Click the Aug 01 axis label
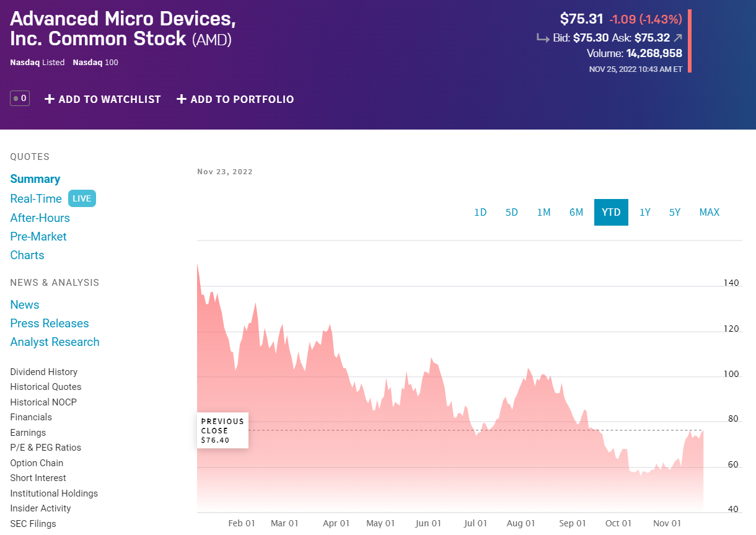The image size is (756, 535). [521, 524]
